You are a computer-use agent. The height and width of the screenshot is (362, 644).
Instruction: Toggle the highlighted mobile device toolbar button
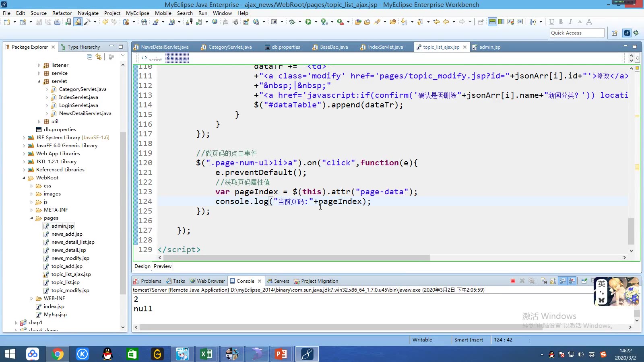click(78, 22)
